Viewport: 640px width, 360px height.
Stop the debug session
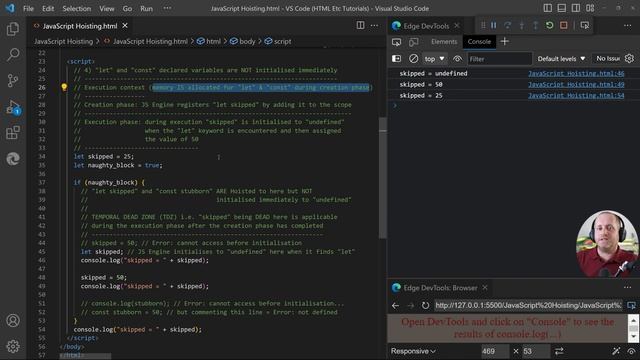click(x=564, y=25)
